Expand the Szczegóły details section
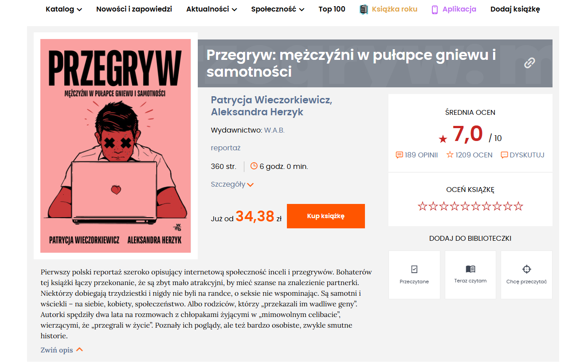Image resolution: width=588 pixels, height=364 pixels. (232, 184)
